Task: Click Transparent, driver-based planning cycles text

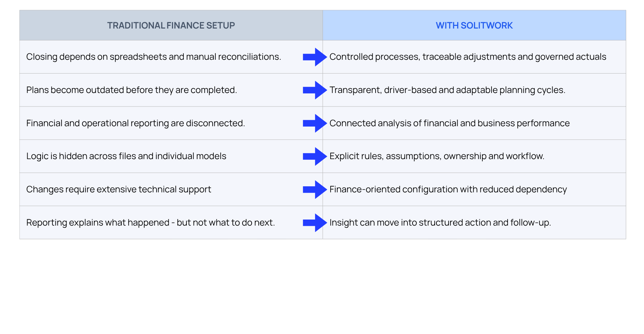Action: pyautogui.click(x=447, y=90)
